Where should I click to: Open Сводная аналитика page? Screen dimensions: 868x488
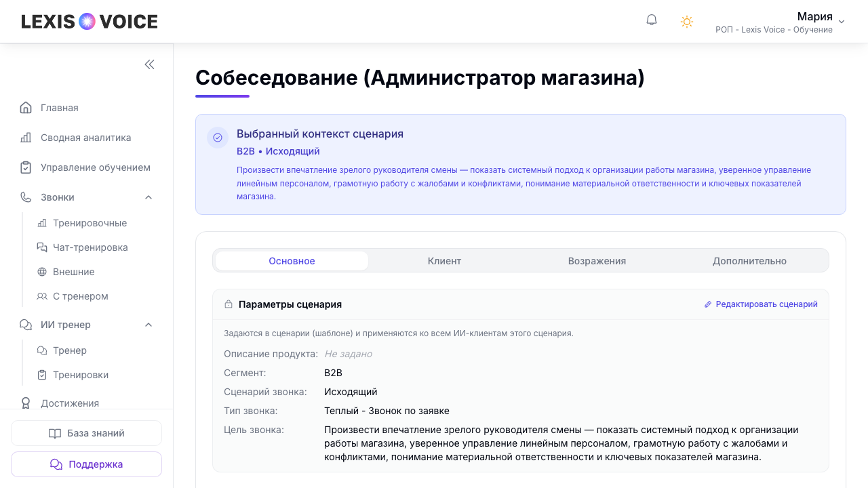tap(87, 138)
